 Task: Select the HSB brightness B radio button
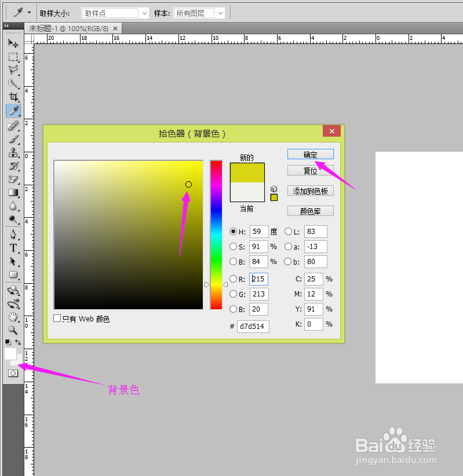[233, 261]
